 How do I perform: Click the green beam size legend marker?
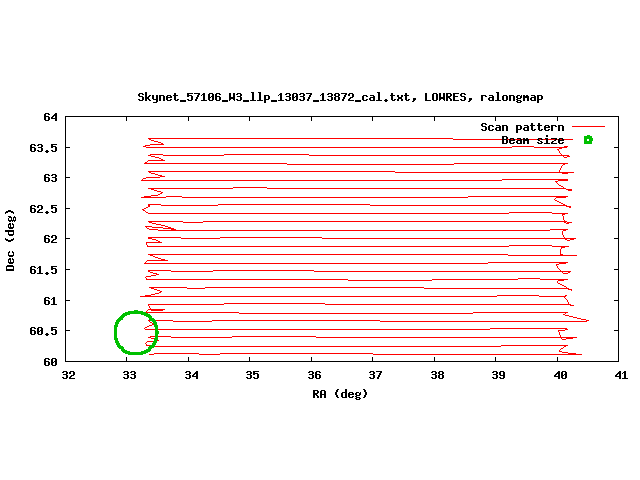pos(588,140)
